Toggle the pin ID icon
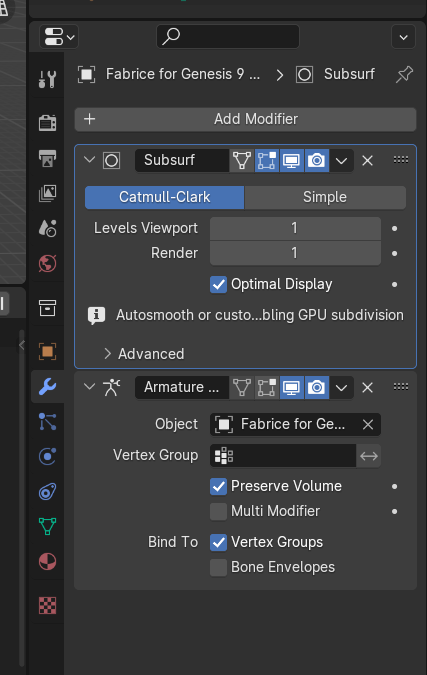427x675 pixels. click(x=404, y=74)
